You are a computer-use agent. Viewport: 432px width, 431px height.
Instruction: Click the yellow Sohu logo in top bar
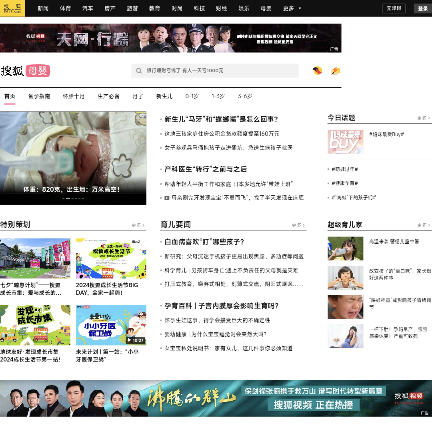pos(12,8)
